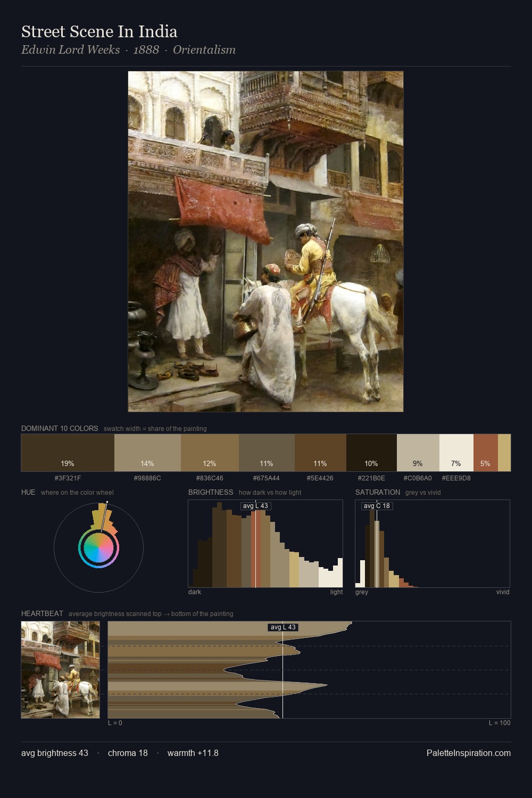Click the DOMINANT 10 COLORS heading

click(x=60, y=428)
